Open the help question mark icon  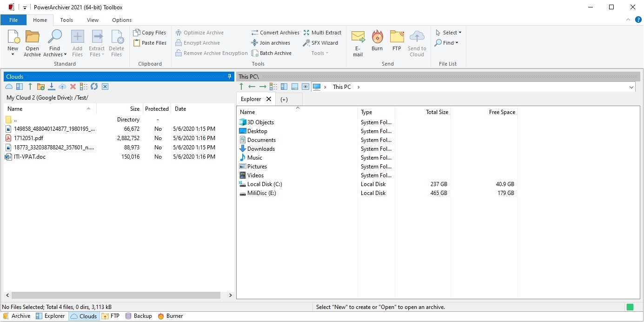click(638, 20)
